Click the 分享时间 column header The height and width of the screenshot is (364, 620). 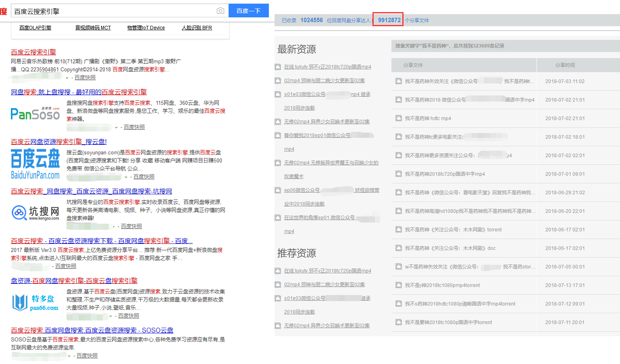pos(565,65)
